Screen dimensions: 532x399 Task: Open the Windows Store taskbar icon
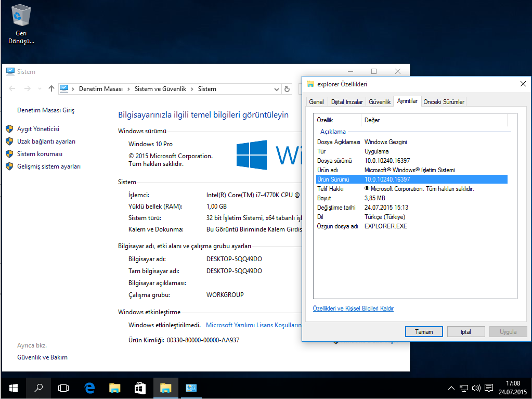[x=140, y=388]
